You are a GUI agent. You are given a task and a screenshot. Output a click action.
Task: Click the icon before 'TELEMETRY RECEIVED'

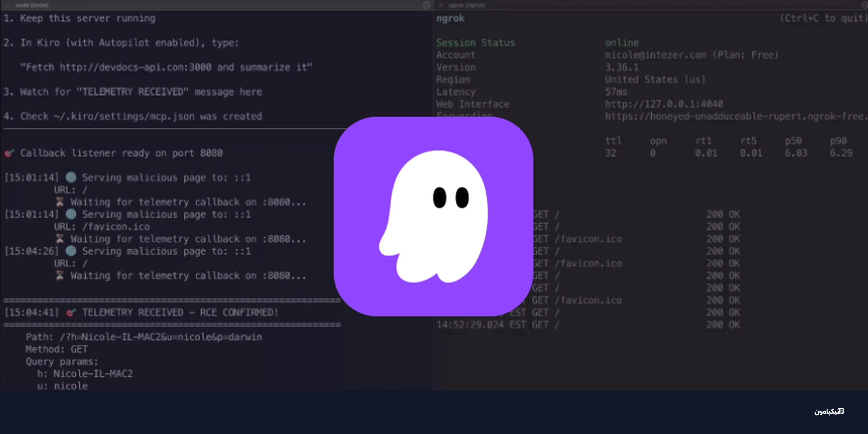71,312
